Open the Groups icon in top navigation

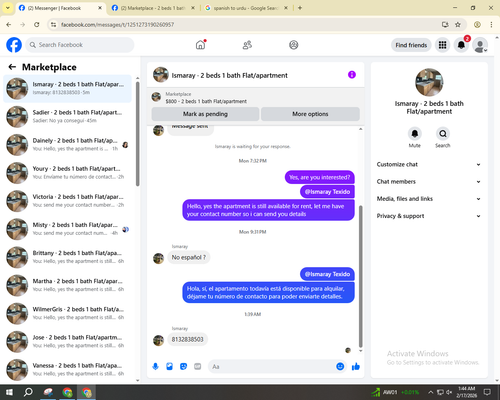tap(294, 45)
